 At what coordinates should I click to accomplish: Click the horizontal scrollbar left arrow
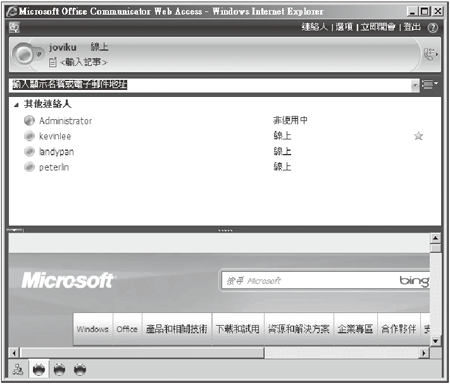(14, 353)
